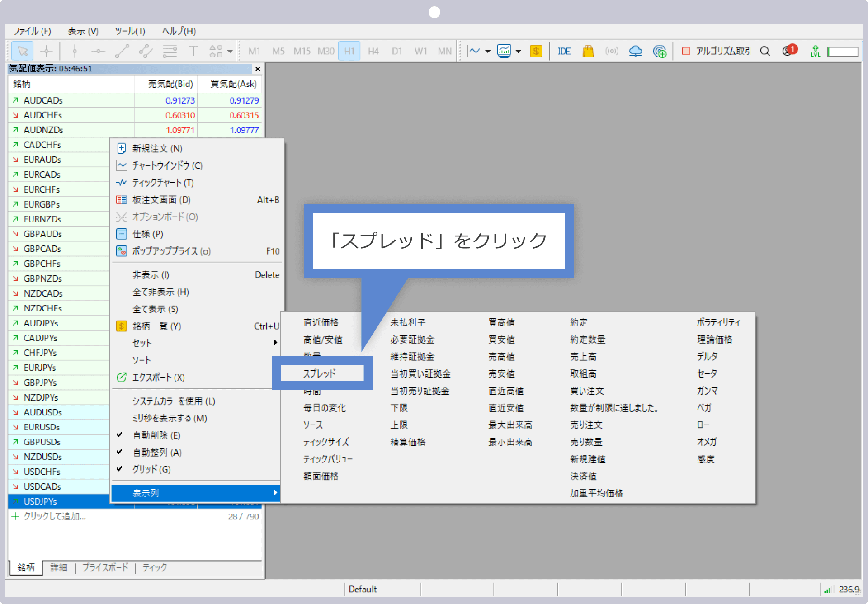Select the crosshair tool
This screenshot has height=604, width=868.
click(x=46, y=51)
